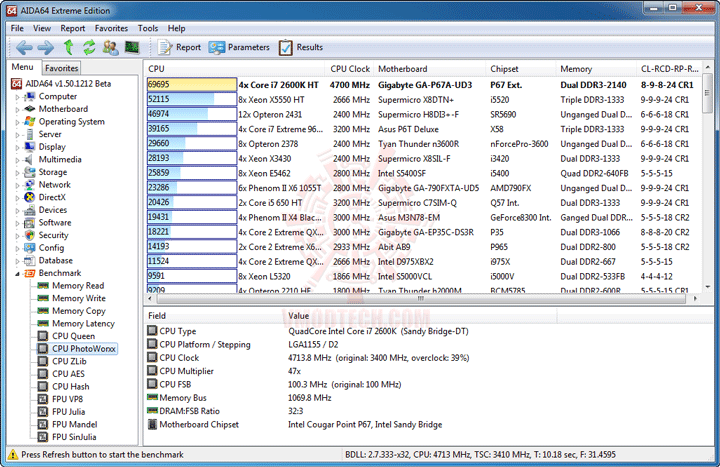720x467 pixels.
Task: Click the green Up arrow icon
Action: pyautogui.click(x=68, y=47)
